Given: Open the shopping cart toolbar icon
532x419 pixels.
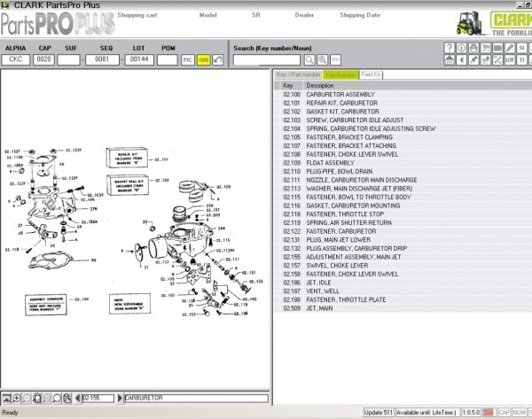Looking at the screenshot, I should pos(486,48).
